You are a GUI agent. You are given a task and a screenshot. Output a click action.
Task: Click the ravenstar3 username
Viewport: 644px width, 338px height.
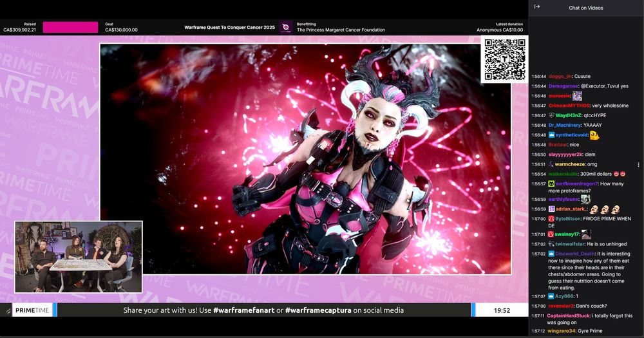coord(562,306)
